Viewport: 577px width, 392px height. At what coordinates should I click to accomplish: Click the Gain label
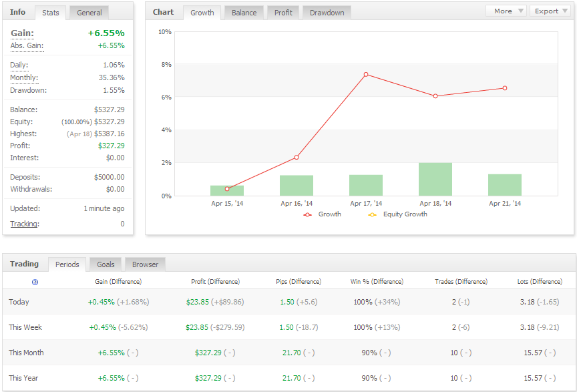click(x=23, y=33)
